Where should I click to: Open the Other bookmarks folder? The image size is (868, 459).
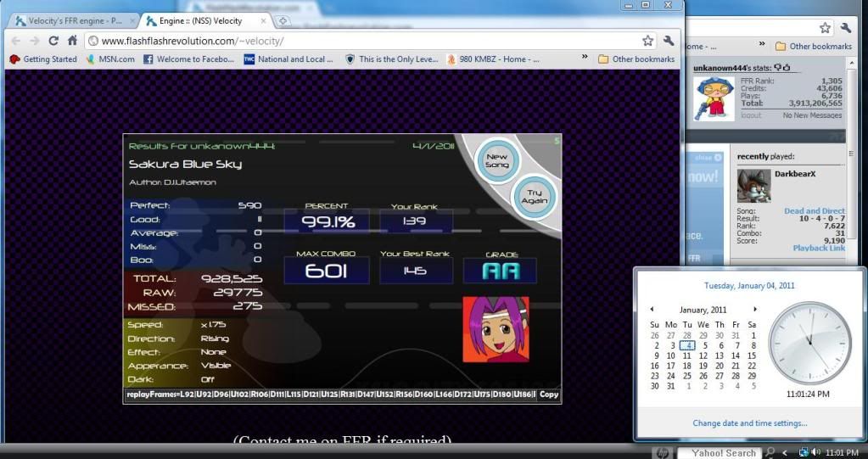pos(636,59)
